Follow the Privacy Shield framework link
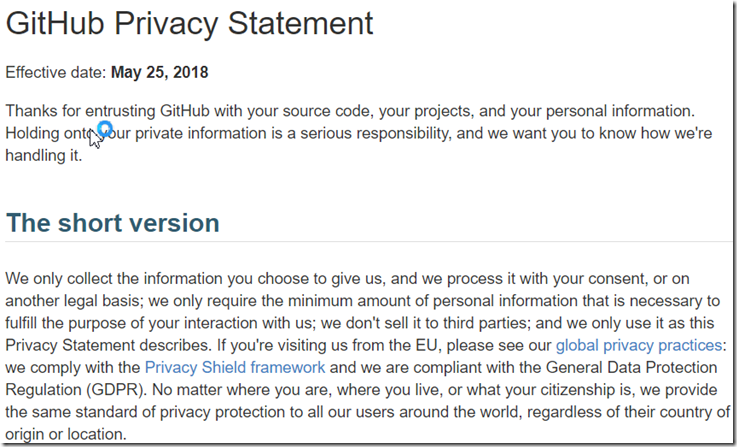Screen dimensions: 737x447 pyautogui.click(x=235, y=368)
